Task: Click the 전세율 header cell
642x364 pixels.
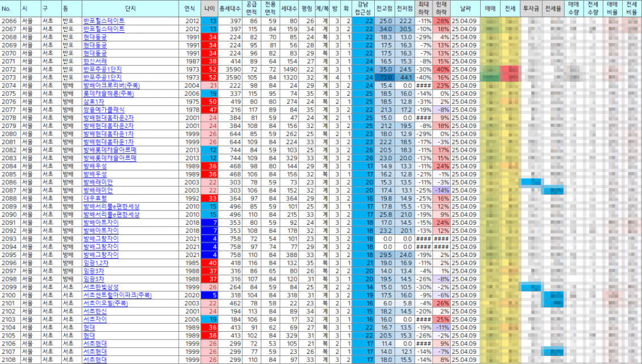Action: click(553, 8)
